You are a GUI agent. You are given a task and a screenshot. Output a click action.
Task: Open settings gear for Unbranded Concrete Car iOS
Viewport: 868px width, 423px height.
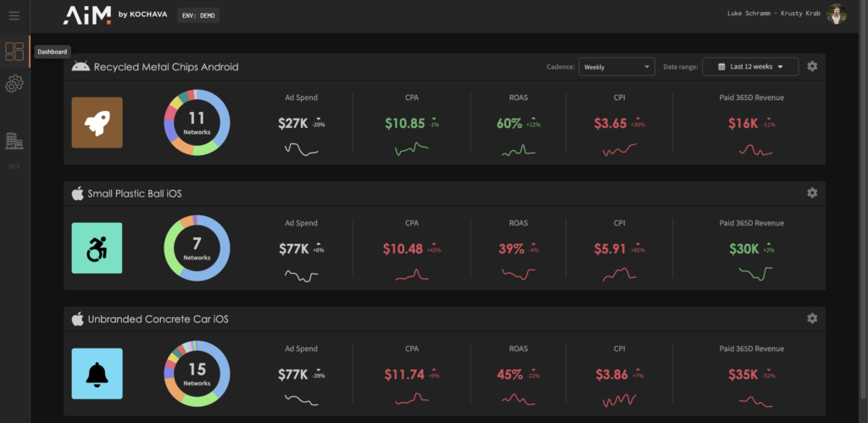coord(812,318)
